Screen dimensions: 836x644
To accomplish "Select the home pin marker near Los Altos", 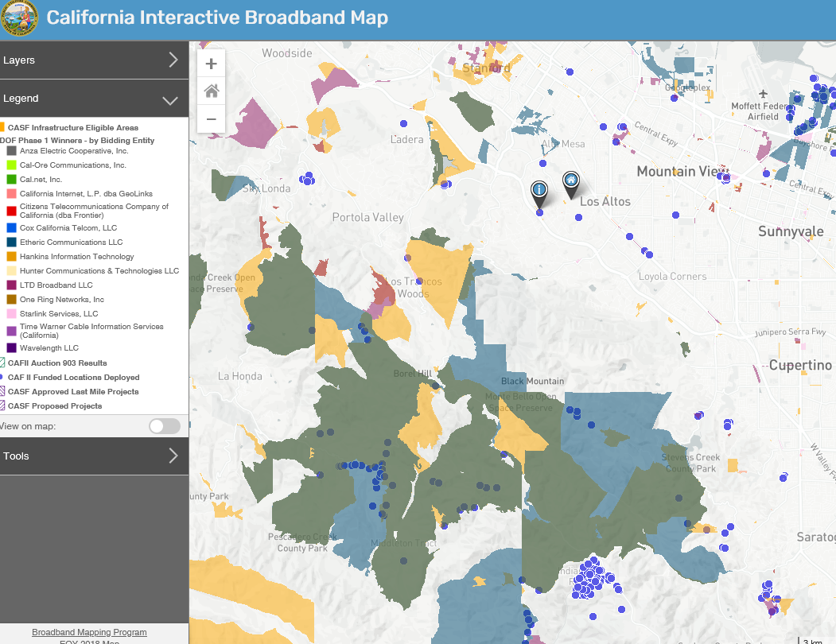I will pyautogui.click(x=571, y=185).
